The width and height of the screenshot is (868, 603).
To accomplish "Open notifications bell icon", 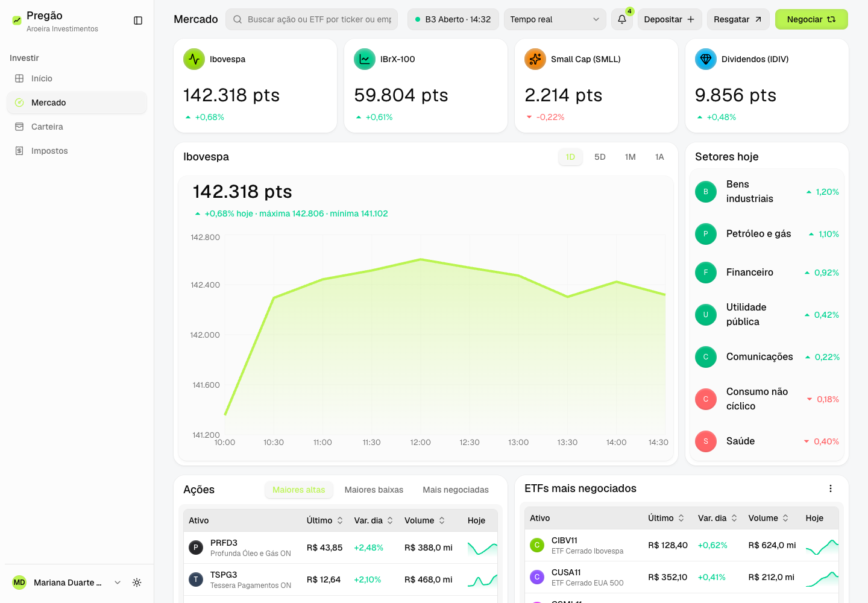I will point(622,19).
